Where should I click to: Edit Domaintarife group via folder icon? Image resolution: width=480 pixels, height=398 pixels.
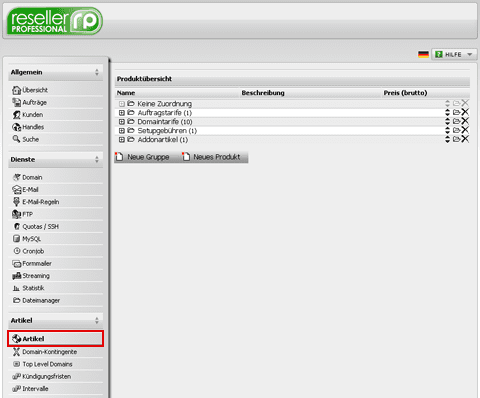(x=456, y=121)
